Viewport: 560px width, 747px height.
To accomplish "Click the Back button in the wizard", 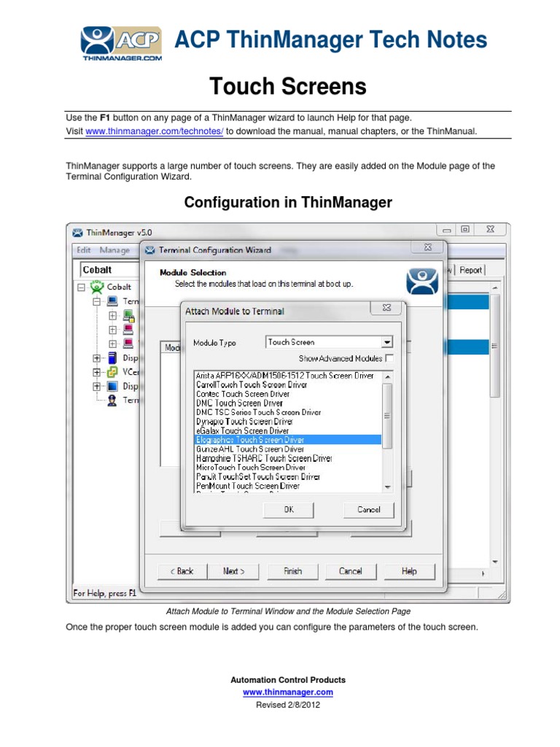I will click(x=182, y=571).
